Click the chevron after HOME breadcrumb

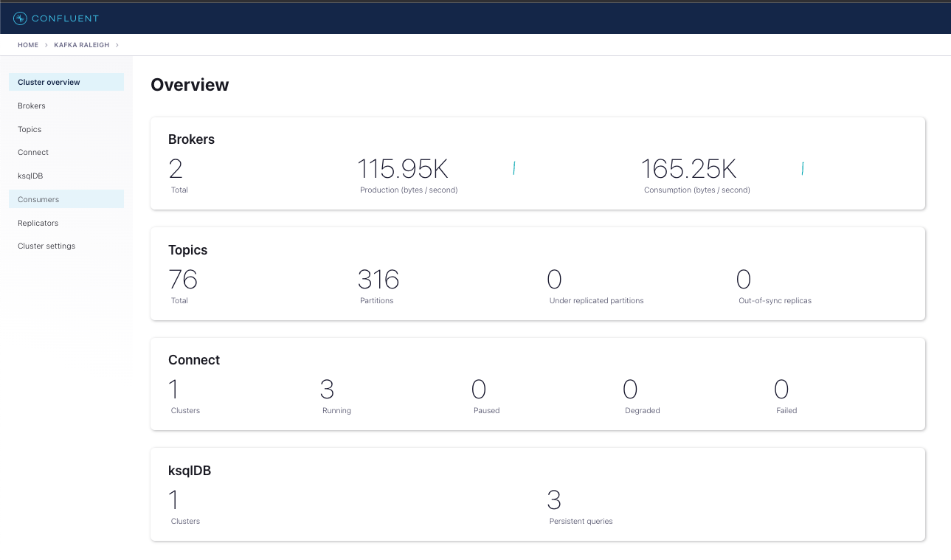point(46,45)
